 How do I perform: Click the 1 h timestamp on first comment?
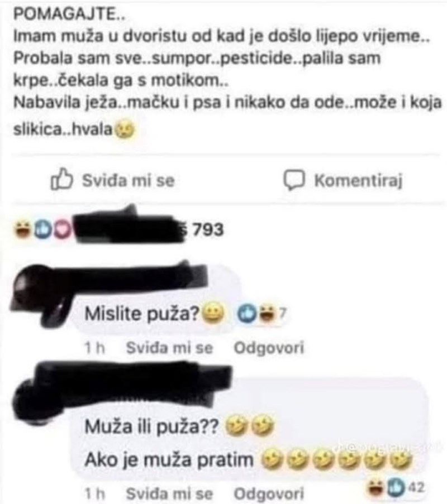(x=94, y=348)
